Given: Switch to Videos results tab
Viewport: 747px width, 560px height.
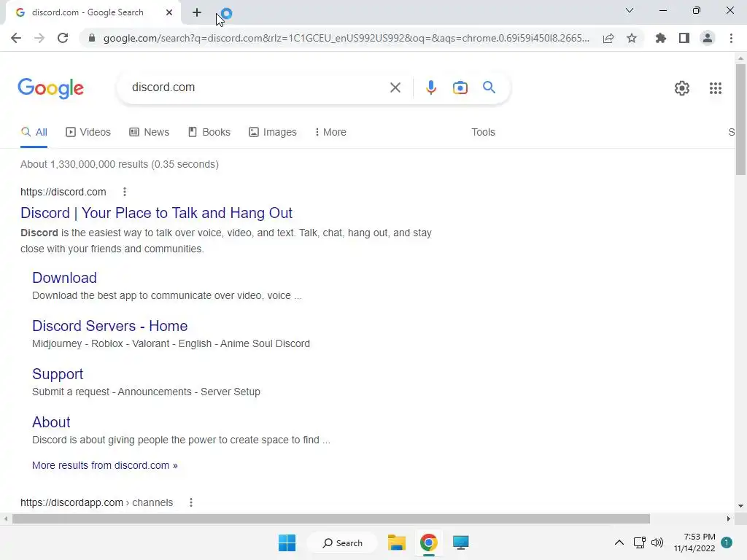Looking at the screenshot, I should (88, 133).
